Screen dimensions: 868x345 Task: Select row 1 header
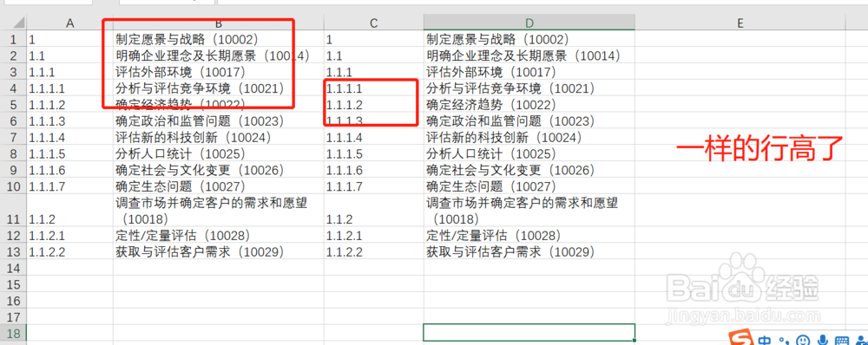pos(13,39)
